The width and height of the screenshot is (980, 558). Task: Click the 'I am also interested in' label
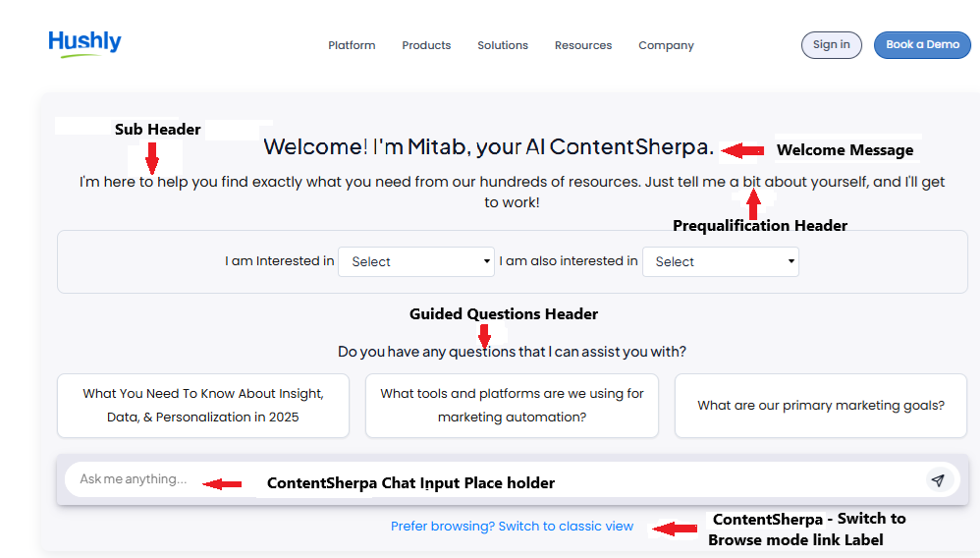569,261
